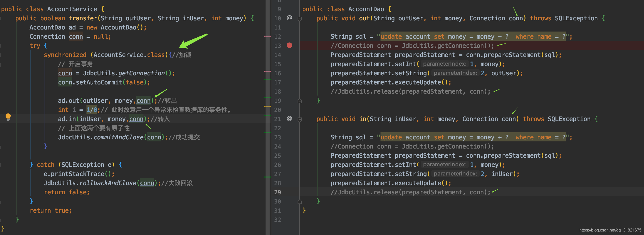Click line number 12 in gutter

(277, 37)
